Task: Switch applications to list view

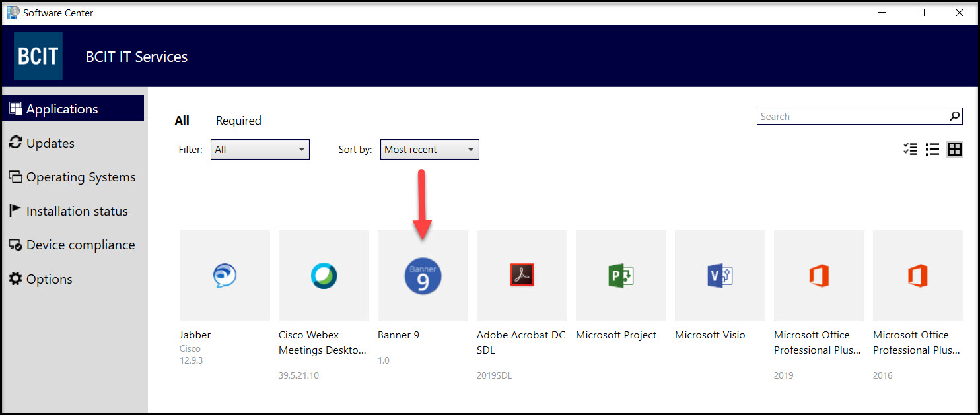Action: [932, 149]
